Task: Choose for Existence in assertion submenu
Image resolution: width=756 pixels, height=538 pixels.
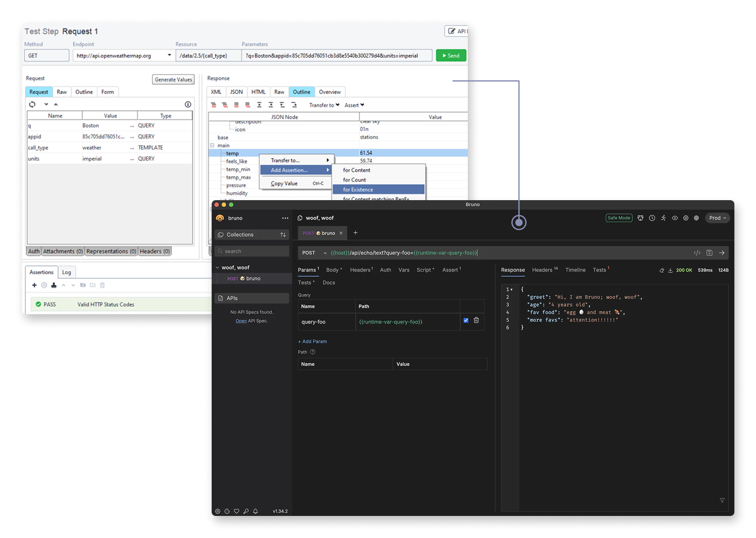Action: click(x=379, y=190)
